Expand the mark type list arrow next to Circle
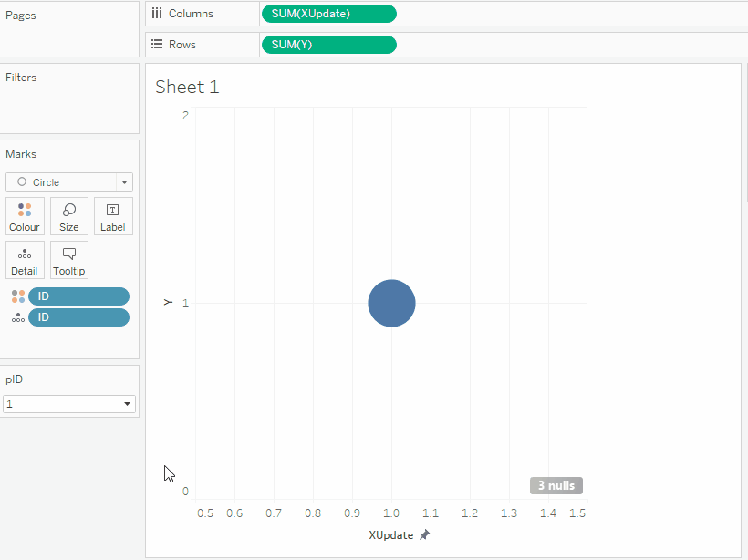The width and height of the screenshot is (748, 560). pyautogui.click(x=124, y=181)
